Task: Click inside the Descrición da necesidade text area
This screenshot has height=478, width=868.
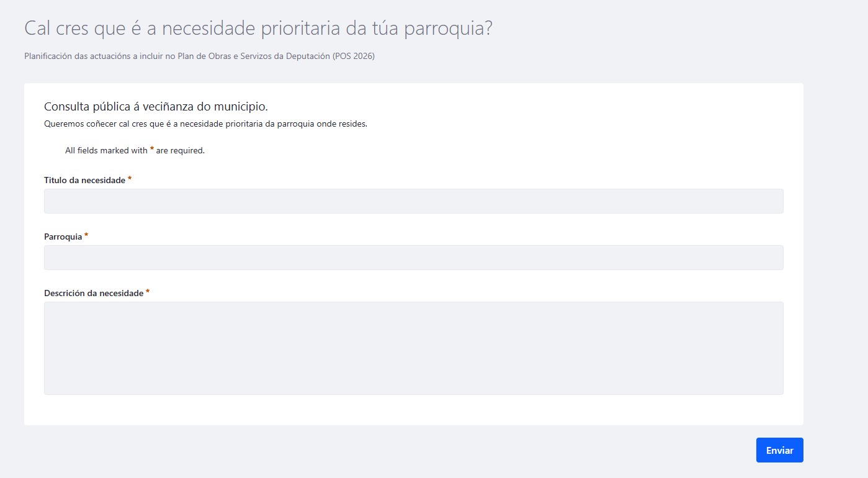Action: 413,348
